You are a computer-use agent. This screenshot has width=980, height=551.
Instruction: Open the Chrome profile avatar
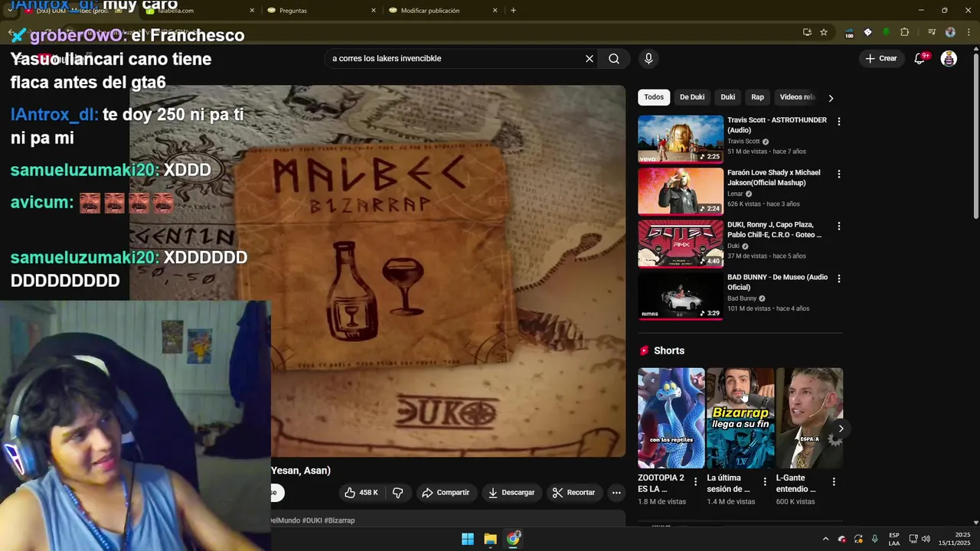[950, 32]
